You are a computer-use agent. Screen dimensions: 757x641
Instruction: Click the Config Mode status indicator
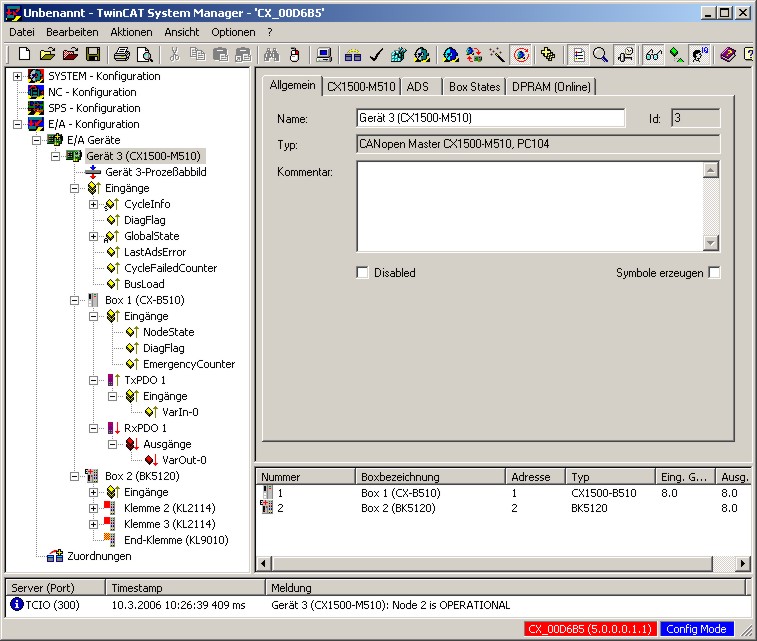tap(696, 629)
